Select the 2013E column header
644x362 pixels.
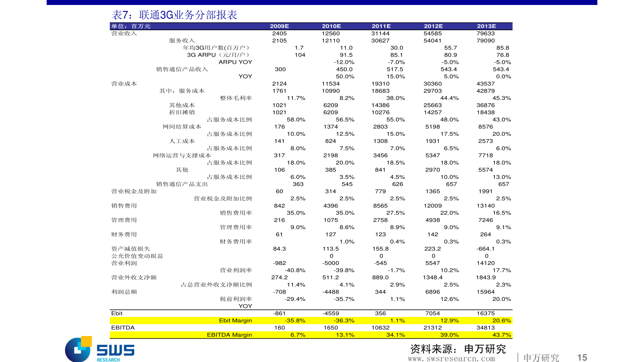pos(486,26)
